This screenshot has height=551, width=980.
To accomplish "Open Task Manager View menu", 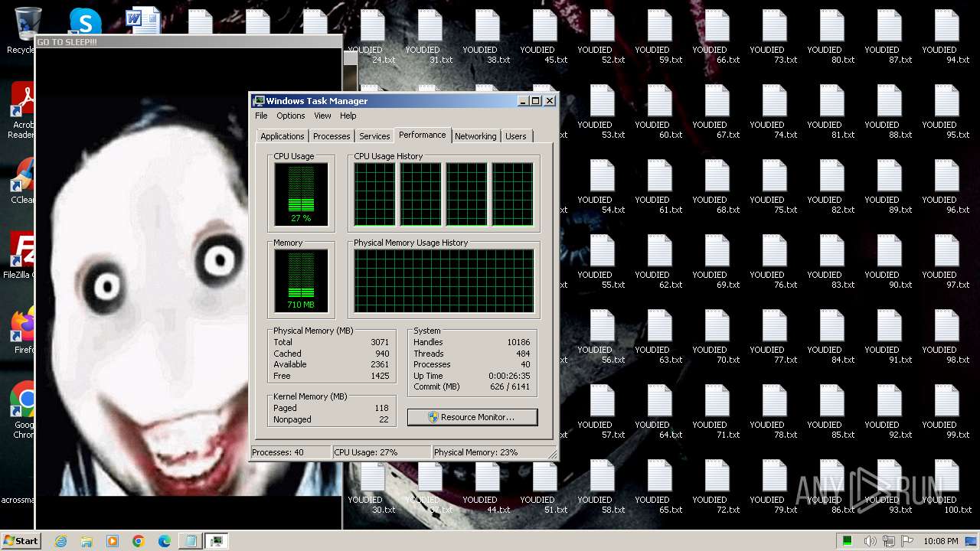I will click(322, 116).
